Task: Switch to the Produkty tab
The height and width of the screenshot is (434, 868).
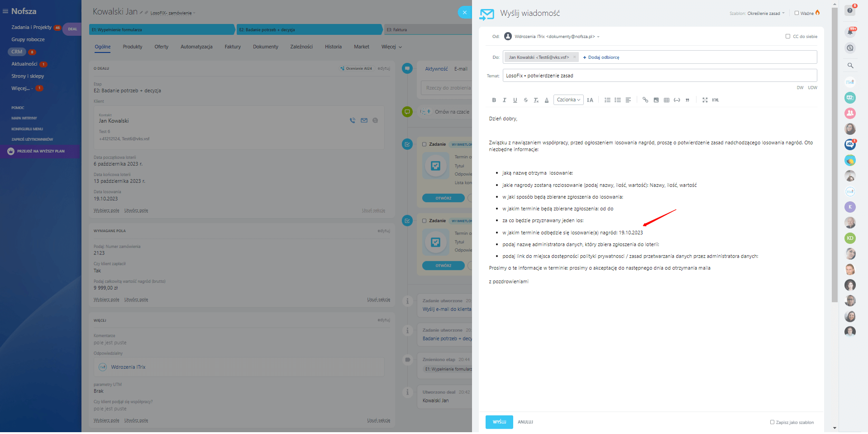Action: (132, 47)
